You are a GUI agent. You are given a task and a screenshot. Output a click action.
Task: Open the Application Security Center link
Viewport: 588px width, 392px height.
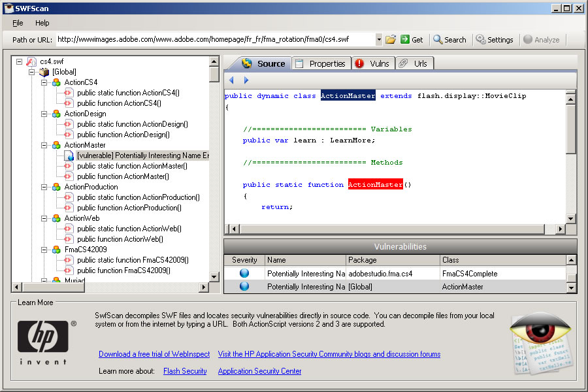pos(259,371)
